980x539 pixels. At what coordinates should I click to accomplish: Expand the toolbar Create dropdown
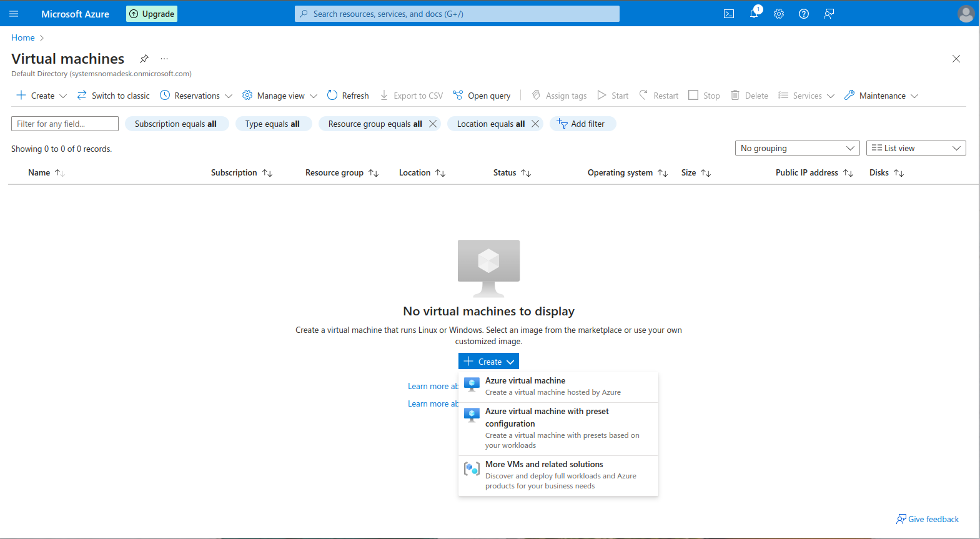[x=41, y=96]
